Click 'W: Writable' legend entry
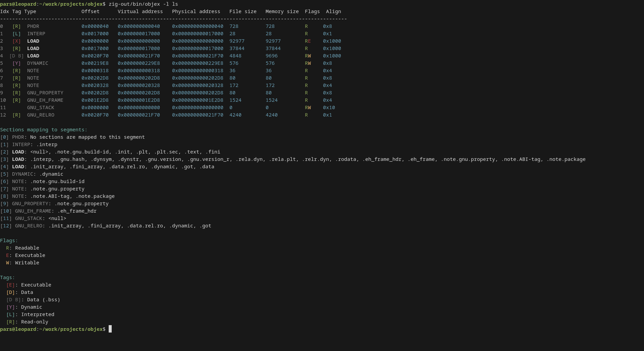Viewport: 644px width, 351px height. tap(22, 263)
